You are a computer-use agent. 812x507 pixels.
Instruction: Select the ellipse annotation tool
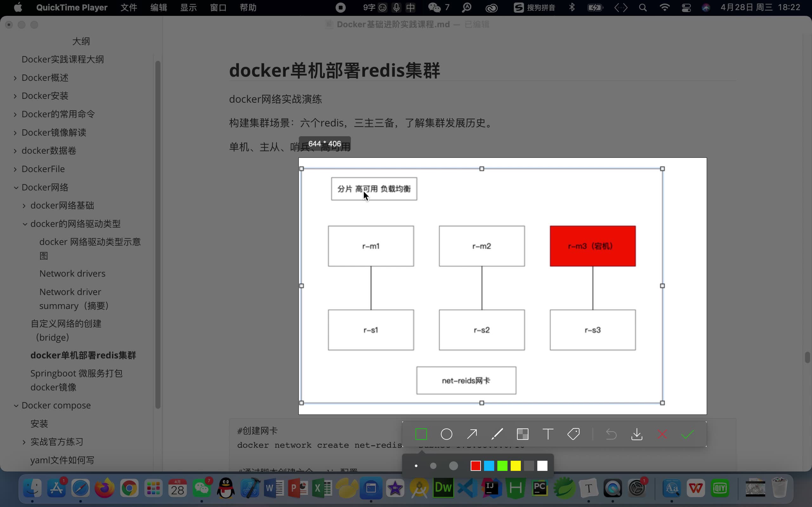click(446, 434)
